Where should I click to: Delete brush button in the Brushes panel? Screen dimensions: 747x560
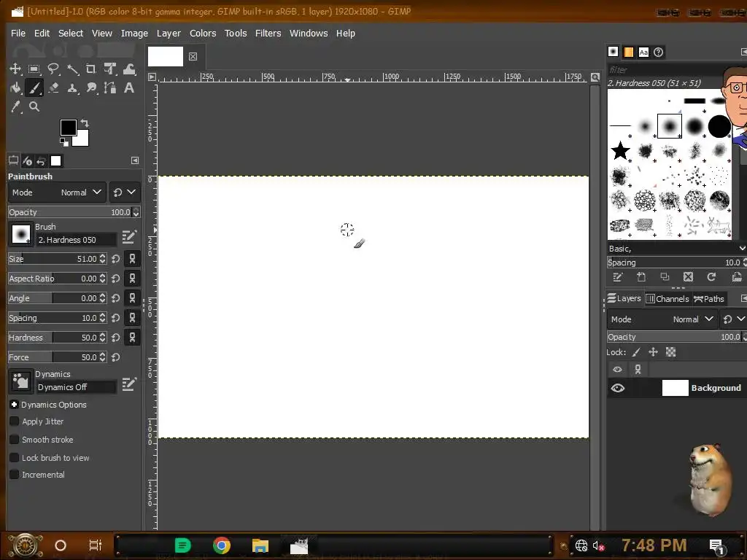(688, 276)
